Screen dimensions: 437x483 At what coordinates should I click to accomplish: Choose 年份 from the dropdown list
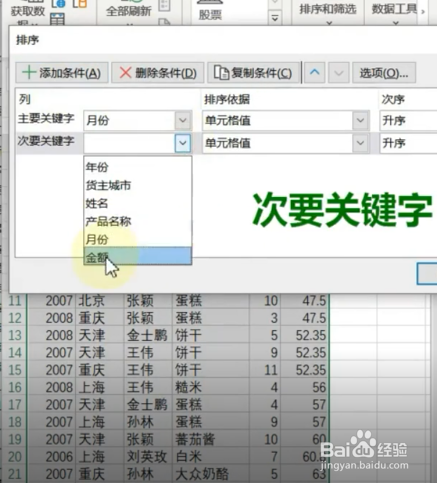click(x=138, y=167)
